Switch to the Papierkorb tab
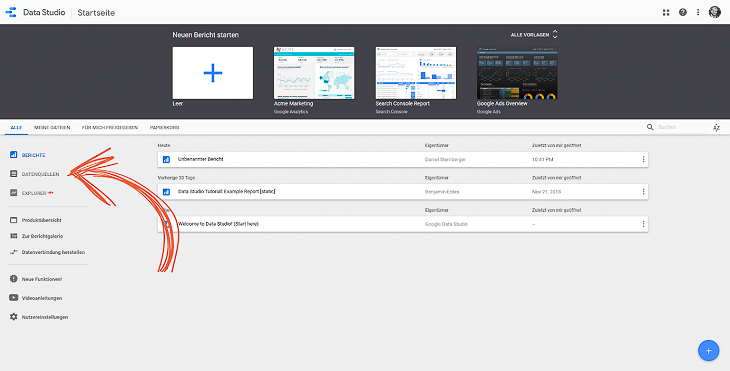Viewport: 730px width, 371px height. [x=164, y=127]
